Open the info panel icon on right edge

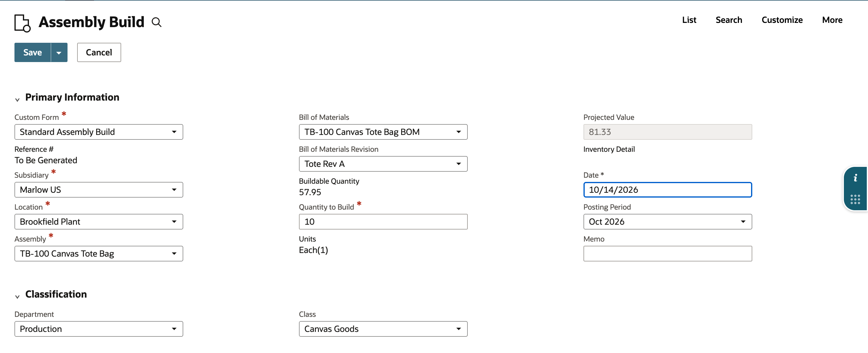pyautogui.click(x=855, y=178)
